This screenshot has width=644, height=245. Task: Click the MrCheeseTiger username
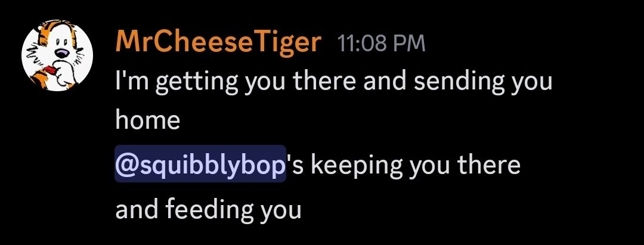click(218, 42)
